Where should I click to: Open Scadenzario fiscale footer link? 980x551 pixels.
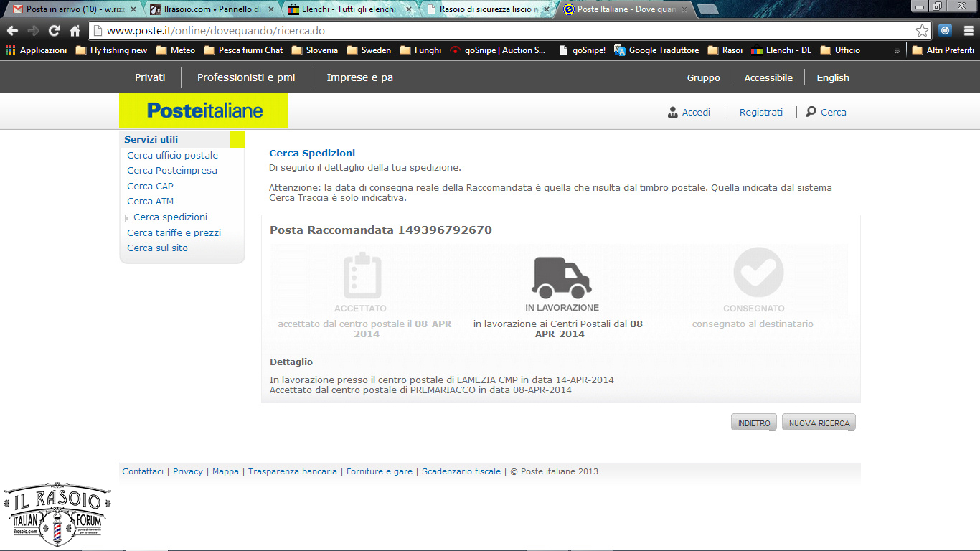pyautogui.click(x=461, y=471)
